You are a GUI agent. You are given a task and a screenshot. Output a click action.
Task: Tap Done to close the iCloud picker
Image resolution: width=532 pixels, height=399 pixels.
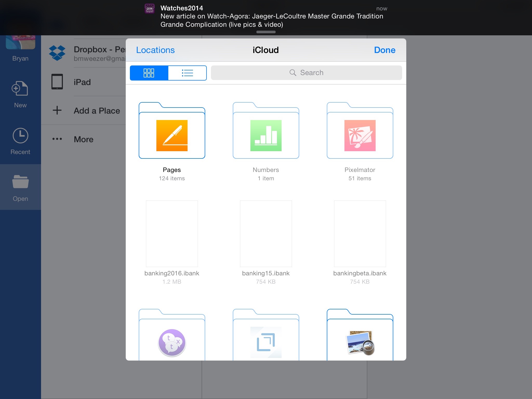point(385,50)
